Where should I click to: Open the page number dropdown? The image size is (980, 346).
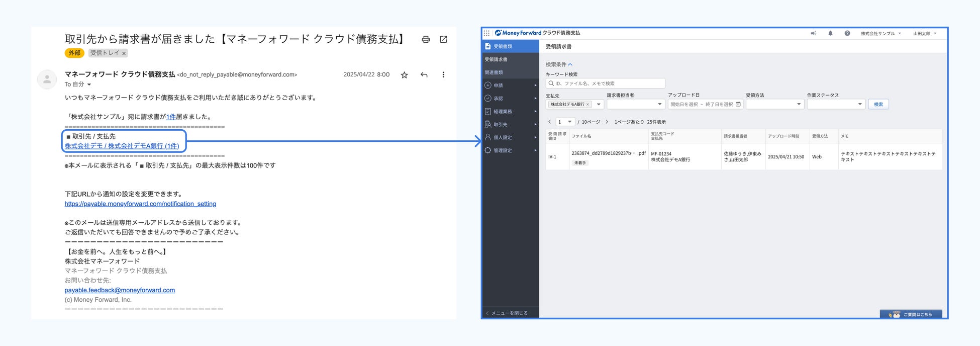coord(565,122)
